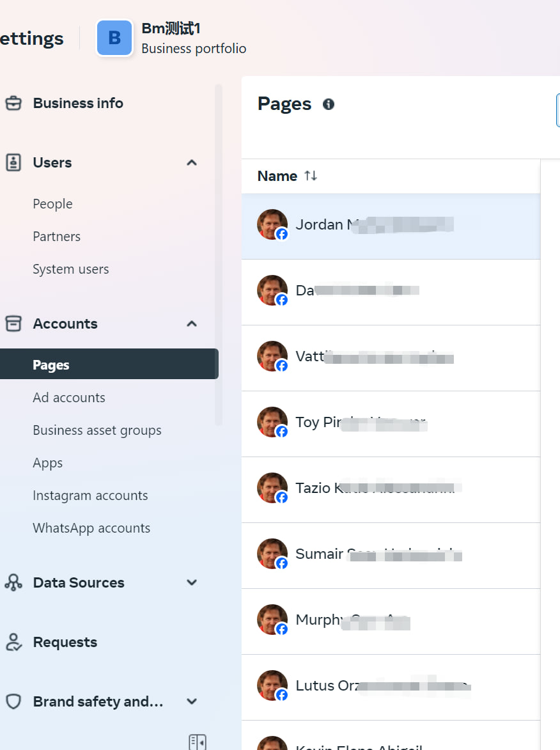The image size is (560, 750).
Task: Collapse the Accounts section chevron
Action: pyautogui.click(x=192, y=324)
